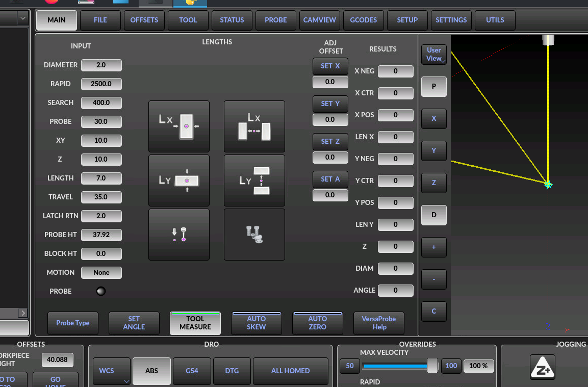
Task: Click the ALL HOMED button
Action: point(291,371)
